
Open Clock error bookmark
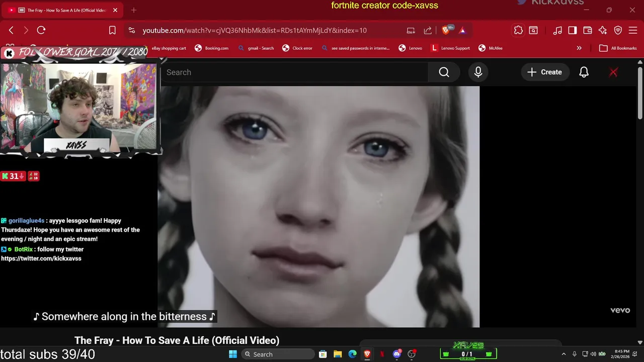tap(297, 48)
